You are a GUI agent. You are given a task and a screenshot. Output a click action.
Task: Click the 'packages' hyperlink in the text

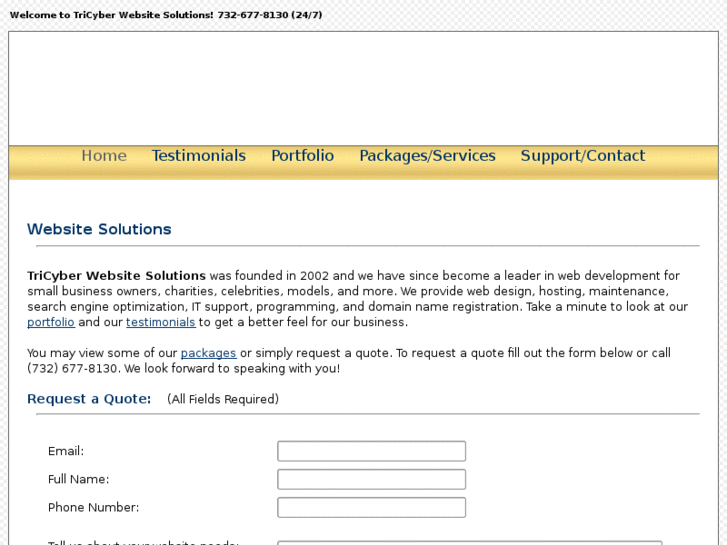208,353
